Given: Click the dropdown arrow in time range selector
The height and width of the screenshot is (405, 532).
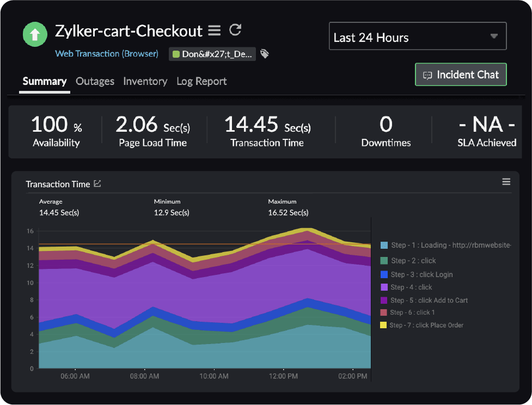Looking at the screenshot, I should tap(494, 36).
